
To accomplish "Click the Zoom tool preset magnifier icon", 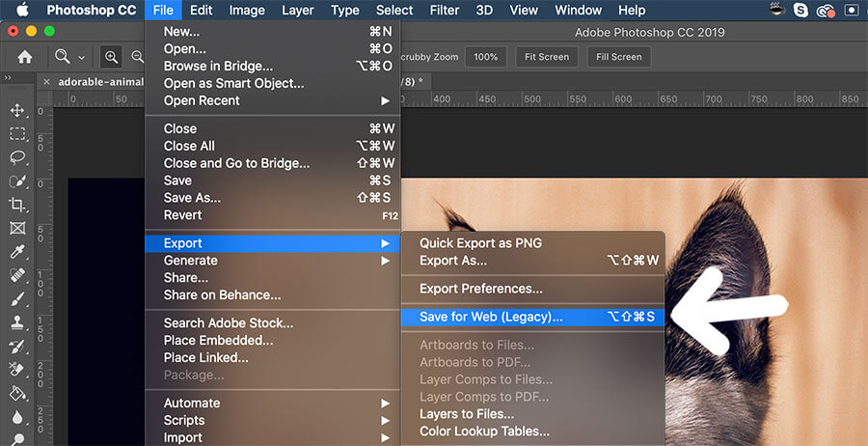I will (x=62, y=57).
